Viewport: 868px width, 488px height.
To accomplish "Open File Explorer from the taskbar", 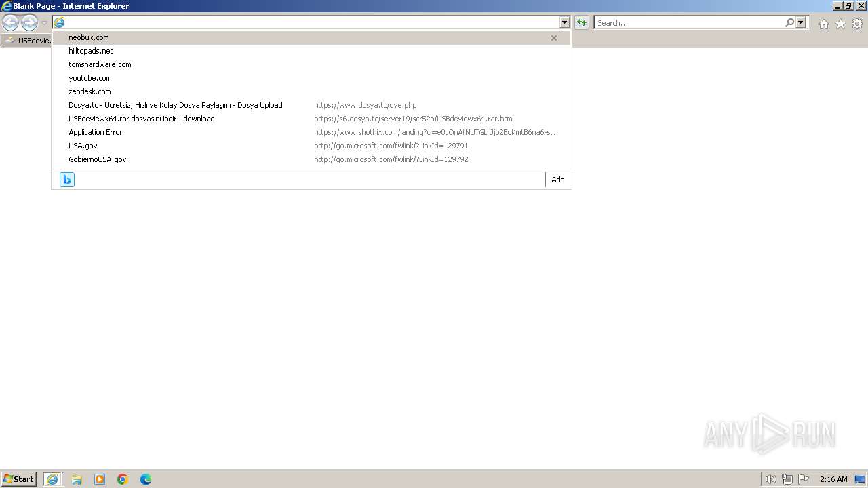I will pos(77,479).
